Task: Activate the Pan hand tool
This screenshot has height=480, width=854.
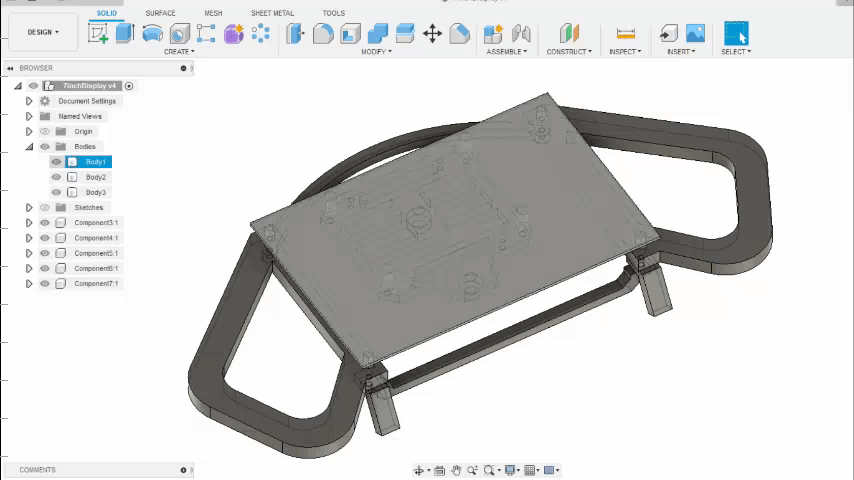Action: click(456, 470)
